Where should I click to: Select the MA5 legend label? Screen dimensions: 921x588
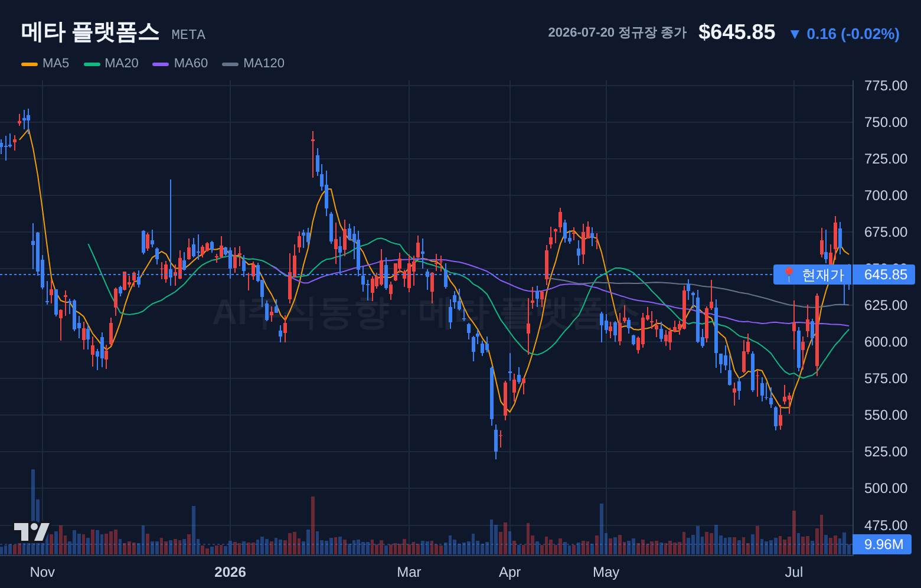(x=55, y=63)
